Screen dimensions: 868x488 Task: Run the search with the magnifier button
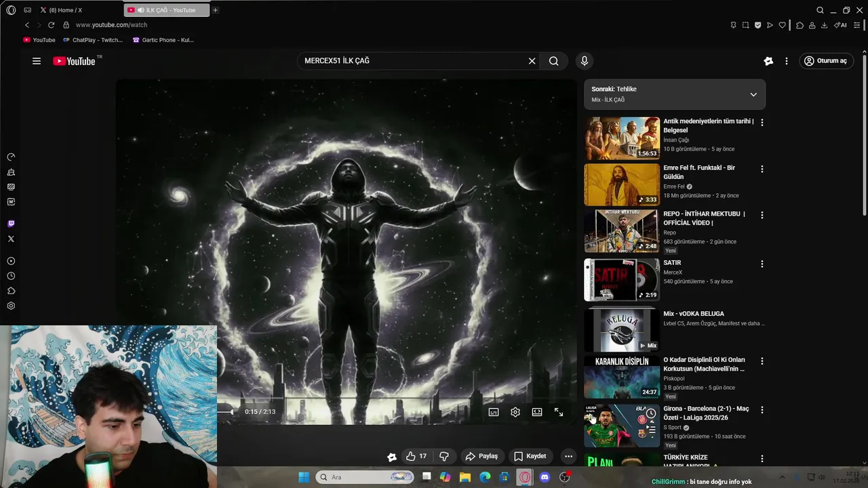point(554,61)
